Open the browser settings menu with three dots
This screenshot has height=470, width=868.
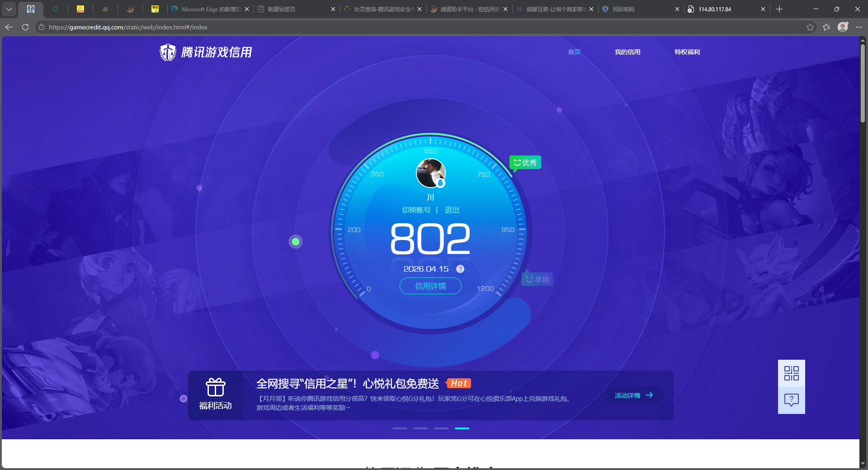click(x=859, y=27)
